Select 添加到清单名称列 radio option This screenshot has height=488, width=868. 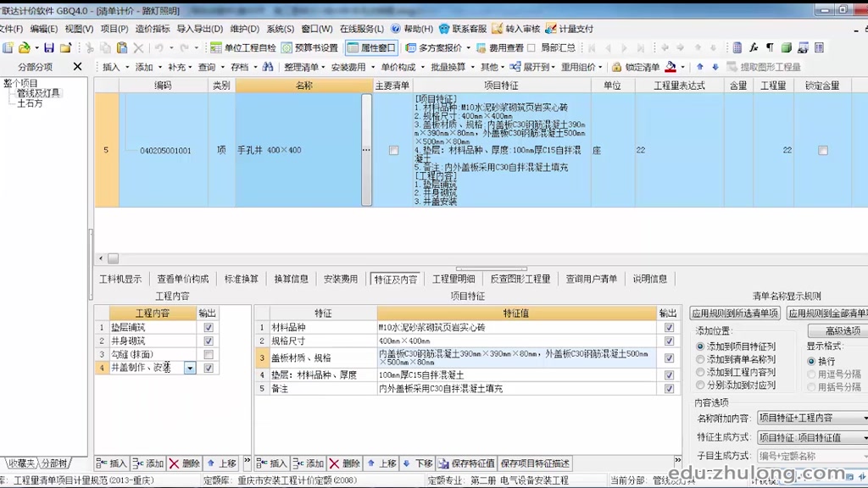700,358
